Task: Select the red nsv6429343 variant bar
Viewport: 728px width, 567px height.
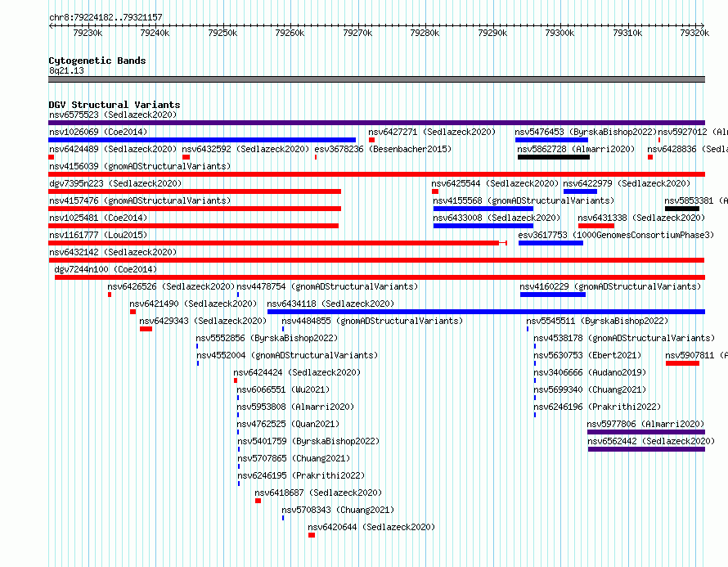Action: tap(146, 329)
